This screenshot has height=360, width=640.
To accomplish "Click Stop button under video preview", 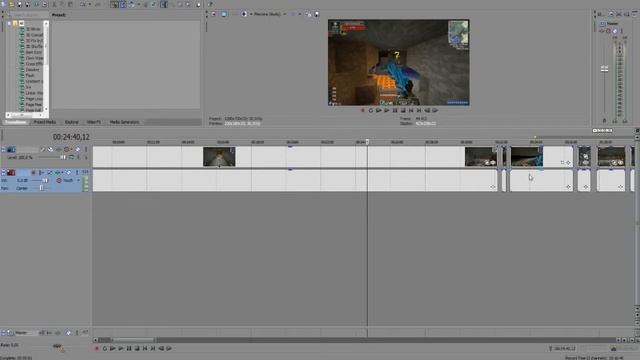I will [403, 110].
